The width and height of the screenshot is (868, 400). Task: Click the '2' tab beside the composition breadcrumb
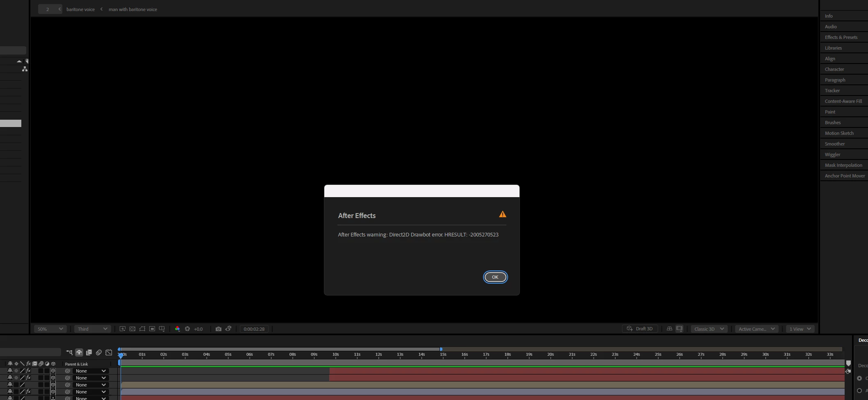(x=50, y=9)
